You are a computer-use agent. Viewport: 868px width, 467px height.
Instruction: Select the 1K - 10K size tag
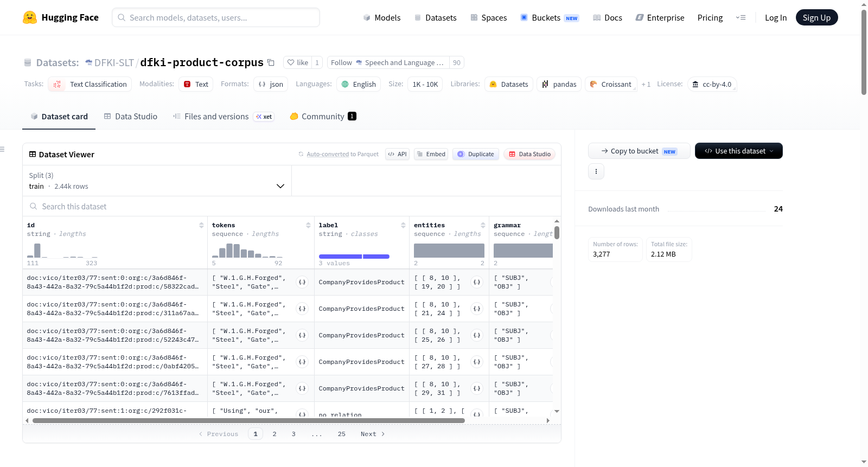pos(425,84)
